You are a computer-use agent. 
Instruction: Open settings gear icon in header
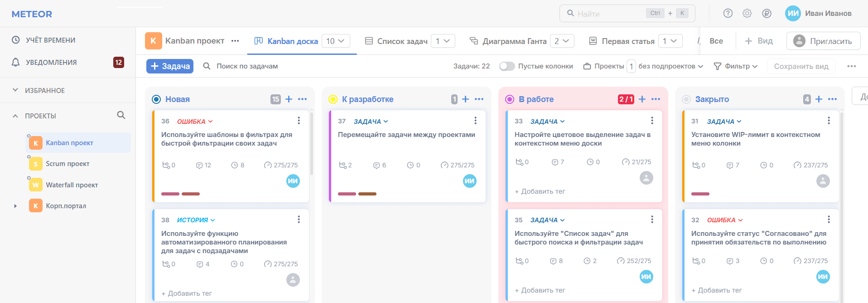point(747,14)
